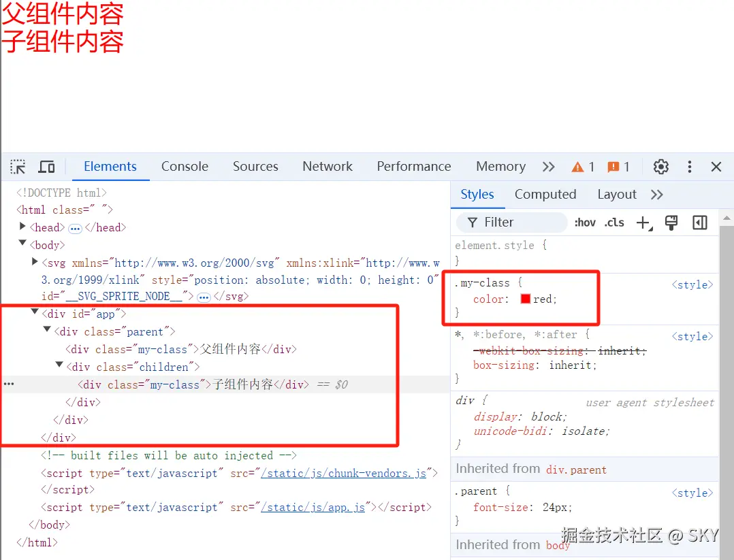Select the DOCTYPE html line

(x=61, y=193)
